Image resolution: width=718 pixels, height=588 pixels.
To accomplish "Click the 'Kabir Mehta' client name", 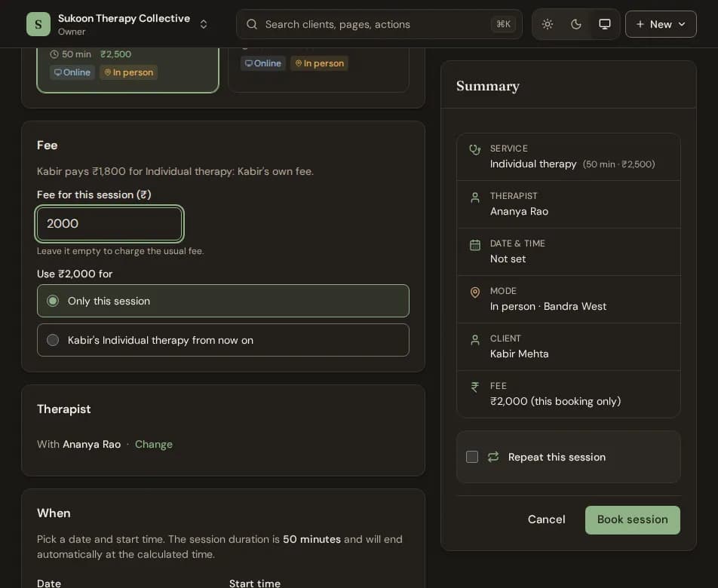I will 519,354.
